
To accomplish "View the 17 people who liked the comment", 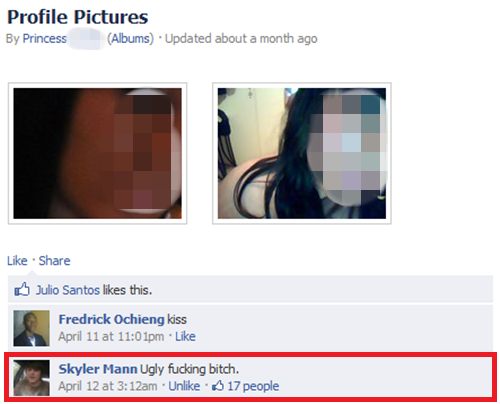I will (253, 386).
